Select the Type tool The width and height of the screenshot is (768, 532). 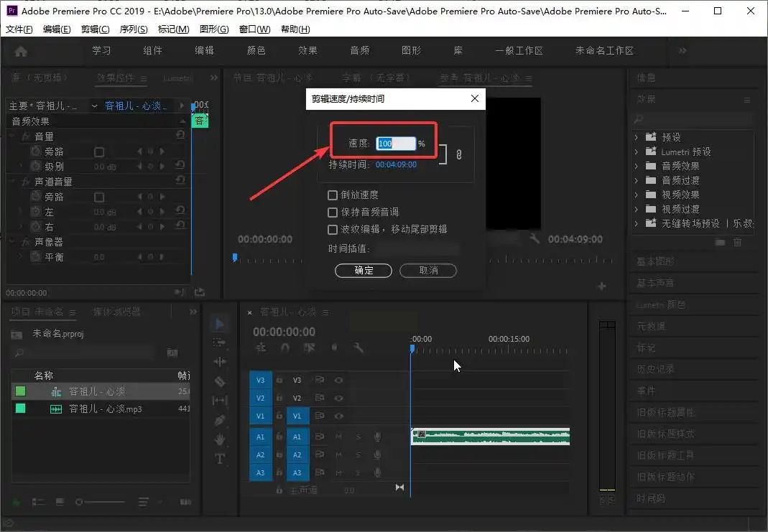pyautogui.click(x=220, y=458)
